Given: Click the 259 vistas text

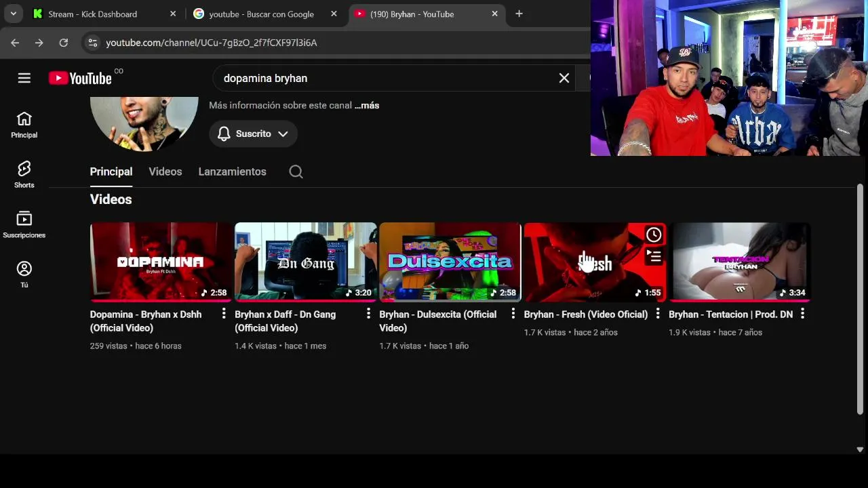Looking at the screenshot, I should 108,346.
